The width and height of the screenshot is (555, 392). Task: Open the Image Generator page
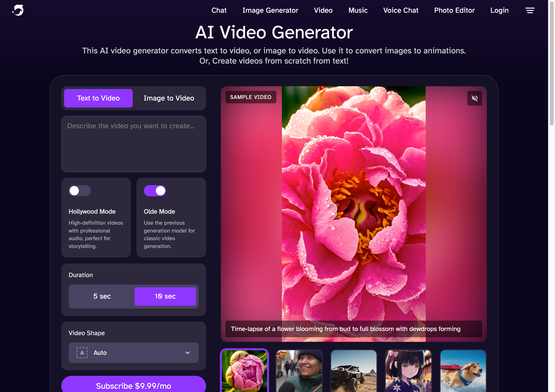[x=270, y=10]
